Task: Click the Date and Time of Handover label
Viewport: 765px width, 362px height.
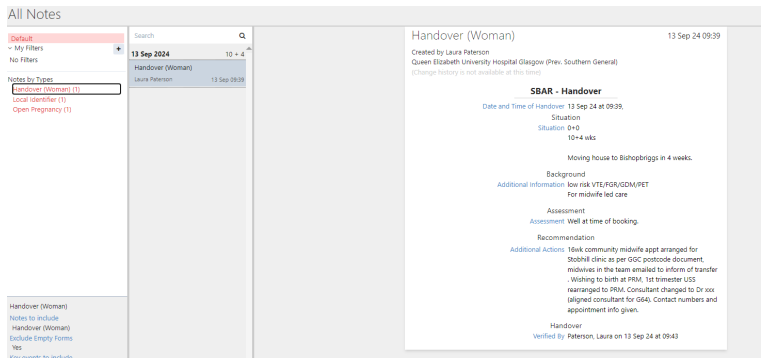Action: coord(523,106)
